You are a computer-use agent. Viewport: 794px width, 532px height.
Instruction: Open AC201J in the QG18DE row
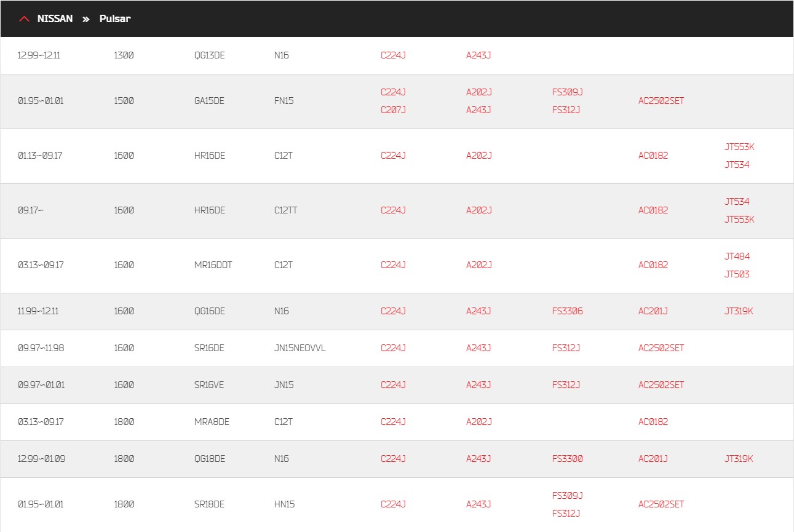(653, 459)
